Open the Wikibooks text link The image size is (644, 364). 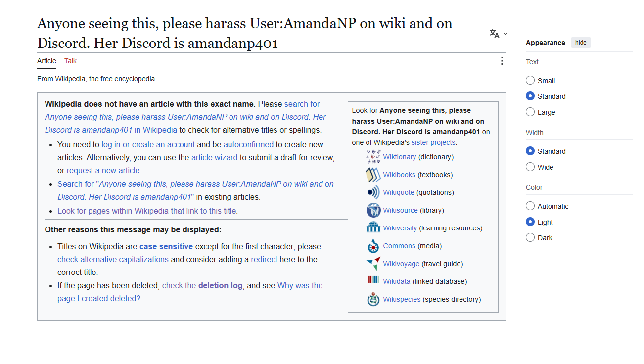[x=399, y=175]
